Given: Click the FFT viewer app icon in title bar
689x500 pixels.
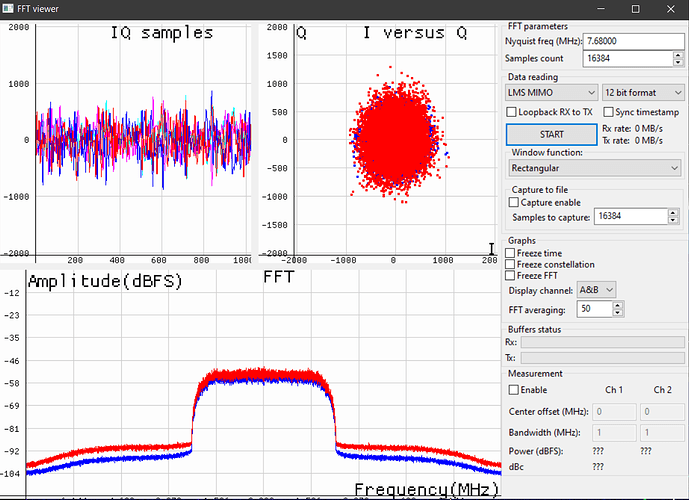Looking at the screenshot, I should point(8,8).
